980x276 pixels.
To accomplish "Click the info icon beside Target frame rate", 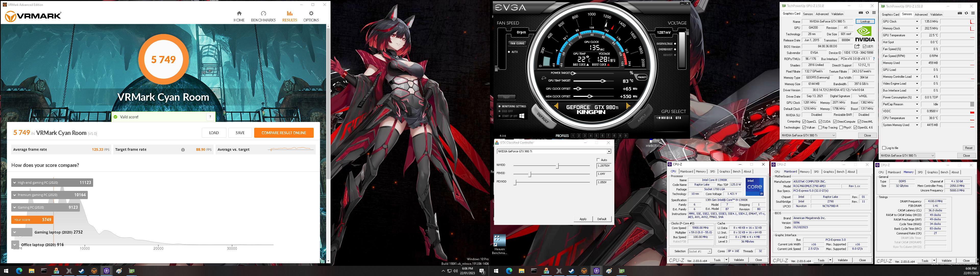I will pyautogui.click(x=183, y=150).
